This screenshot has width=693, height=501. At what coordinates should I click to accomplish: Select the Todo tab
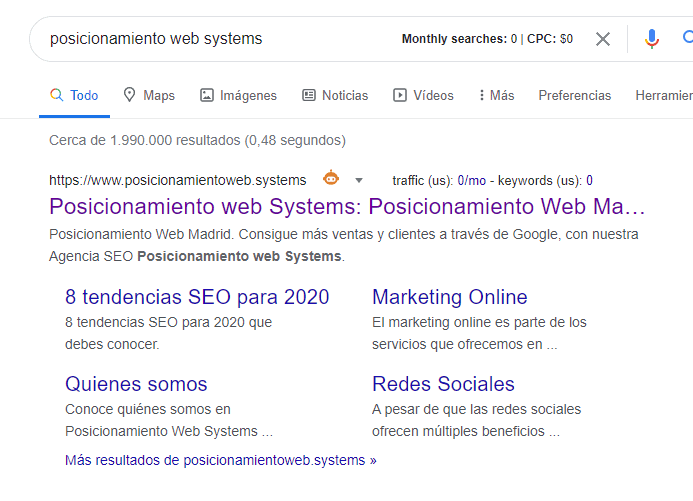pyautogui.click(x=74, y=95)
